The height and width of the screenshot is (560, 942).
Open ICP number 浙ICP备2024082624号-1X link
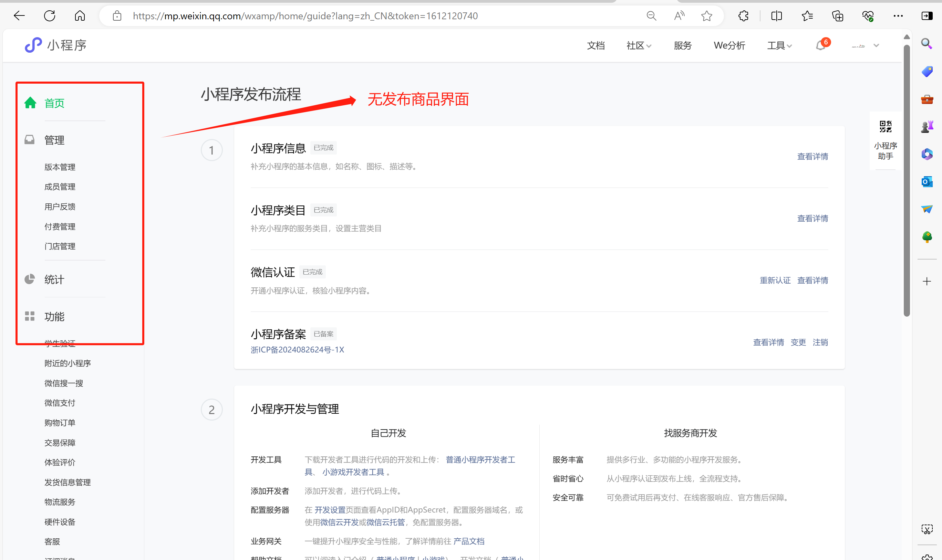(297, 350)
